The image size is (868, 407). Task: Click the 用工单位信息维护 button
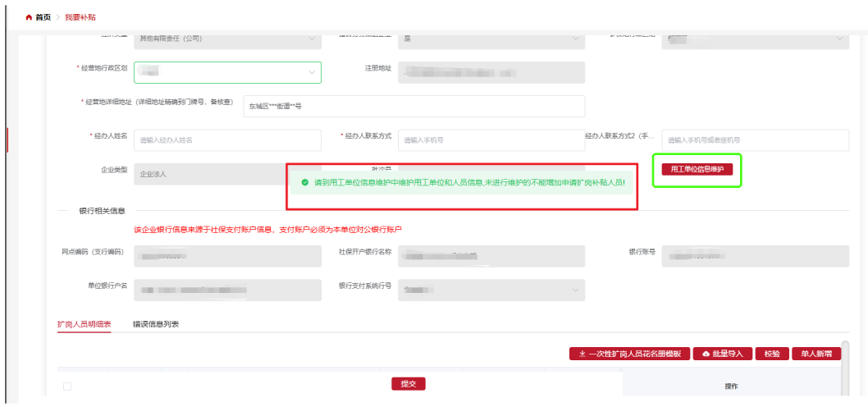(x=697, y=169)
